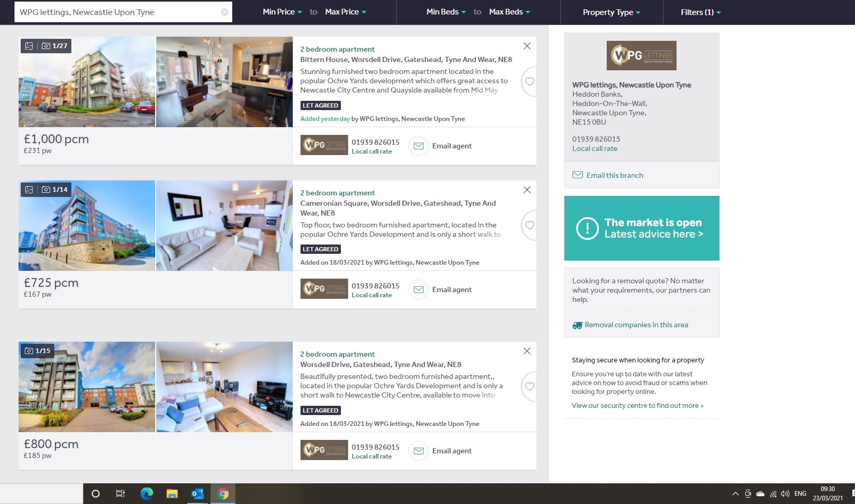This screenshot has height=504, width=855.
Task: Open 2 bedroom apartment title of £800 listing
Action: point(337,354)
